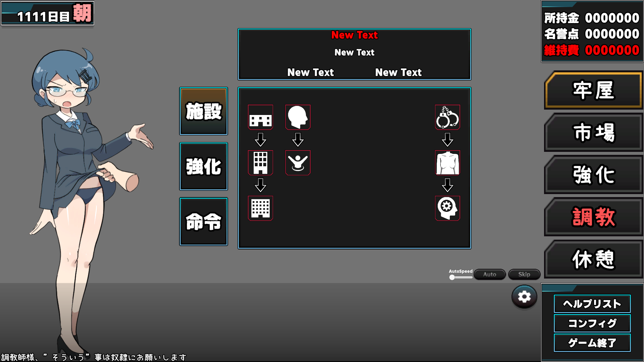Image resolution: width=644 pixels, height=362 pixels.
Task: Open the 市場 market menu
Action: pos(593,133)
